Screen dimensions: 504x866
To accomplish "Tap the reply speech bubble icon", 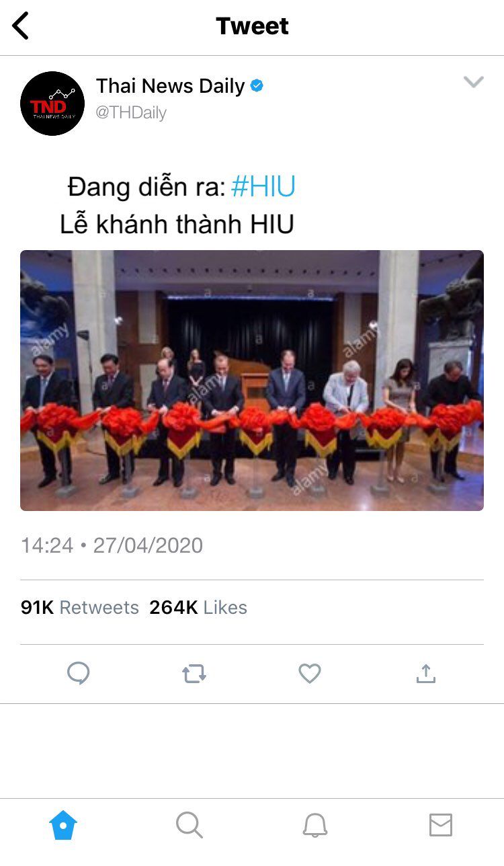I will 79,674.
